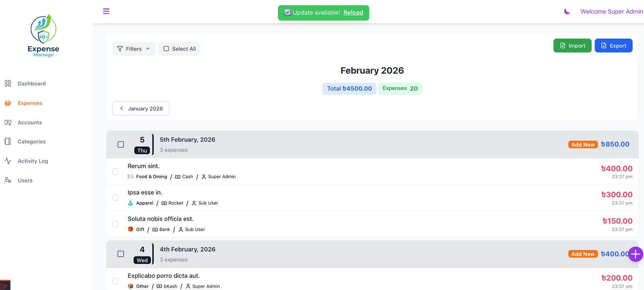Click the purple plus floating button
Viewport: 644px width, 290px height.
point(636,254)
